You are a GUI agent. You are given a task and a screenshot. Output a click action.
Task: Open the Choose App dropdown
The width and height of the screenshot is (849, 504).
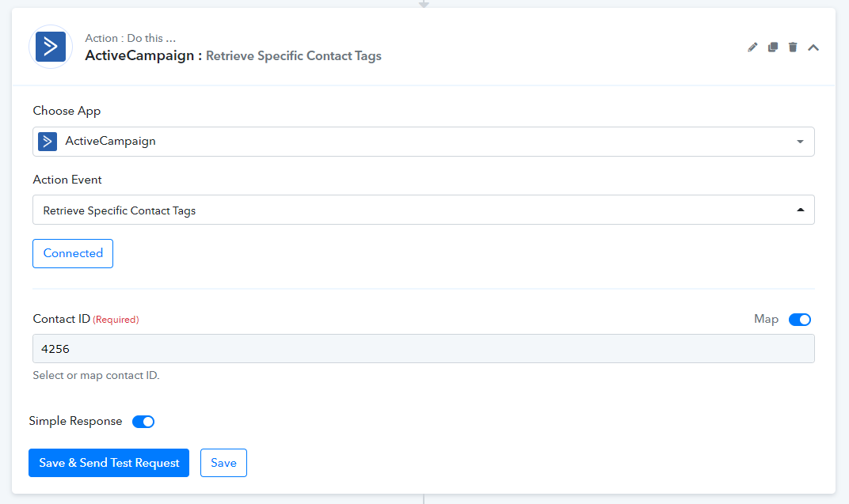(x=424, y=142)
